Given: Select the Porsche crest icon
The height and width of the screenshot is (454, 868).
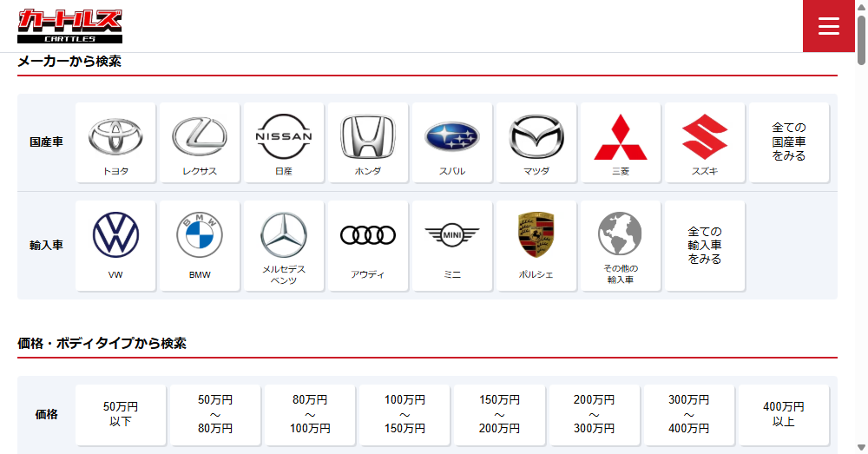Looking at the screenshot, I should coord(536,235).
